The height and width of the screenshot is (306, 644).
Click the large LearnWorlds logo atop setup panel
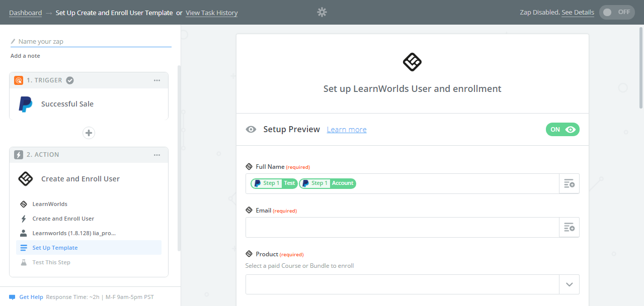tap(412, 62)
